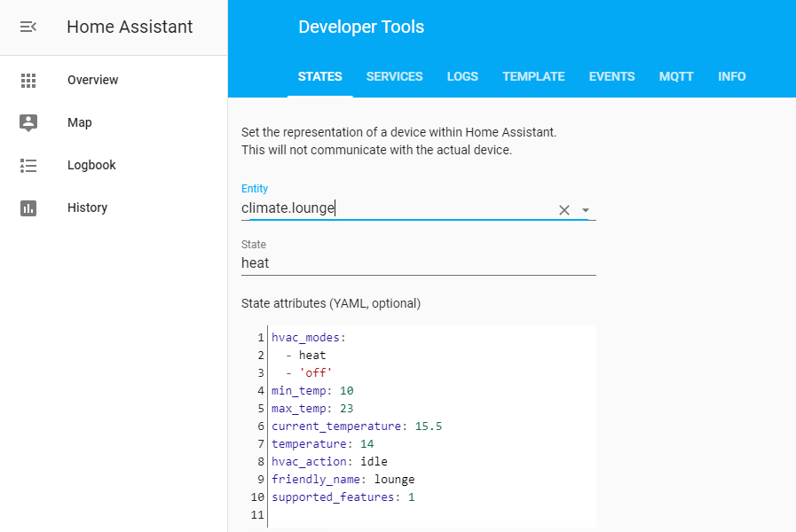This screenshot has height=532, width=796.
Task: Click the Logbook list icon
Action: coord(28,165)
